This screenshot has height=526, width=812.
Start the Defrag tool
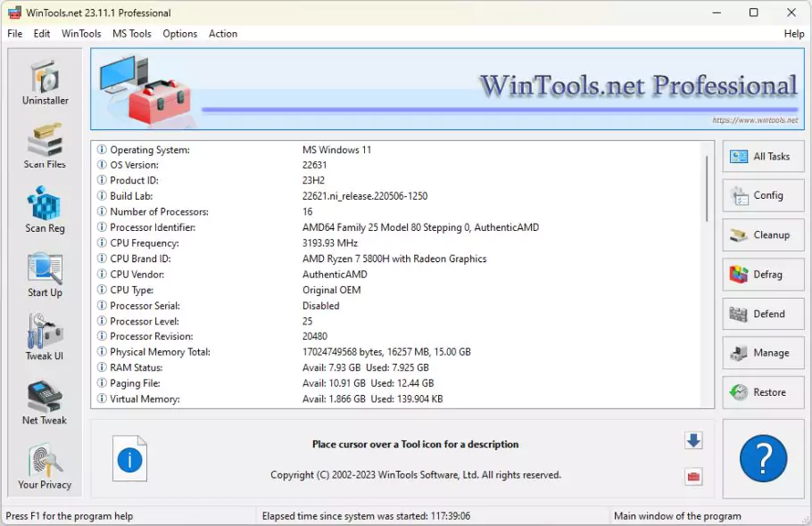[763, 274]
